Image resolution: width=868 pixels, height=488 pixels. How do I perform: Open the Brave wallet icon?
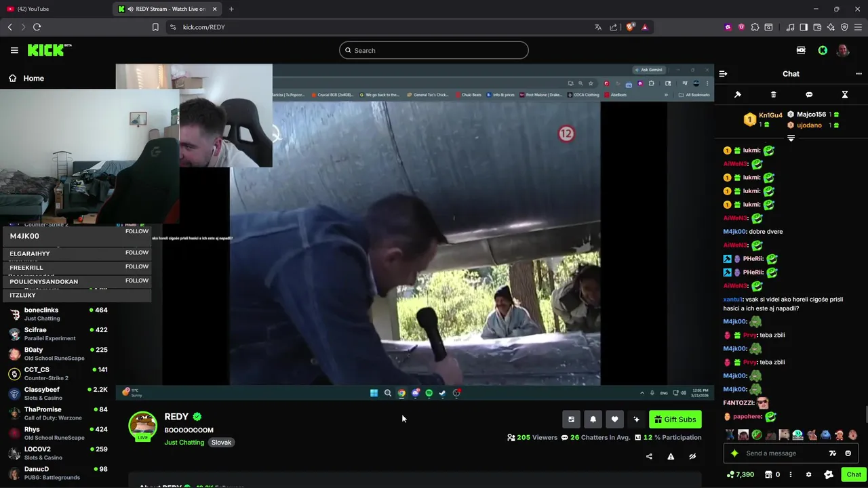click(817, 27)
